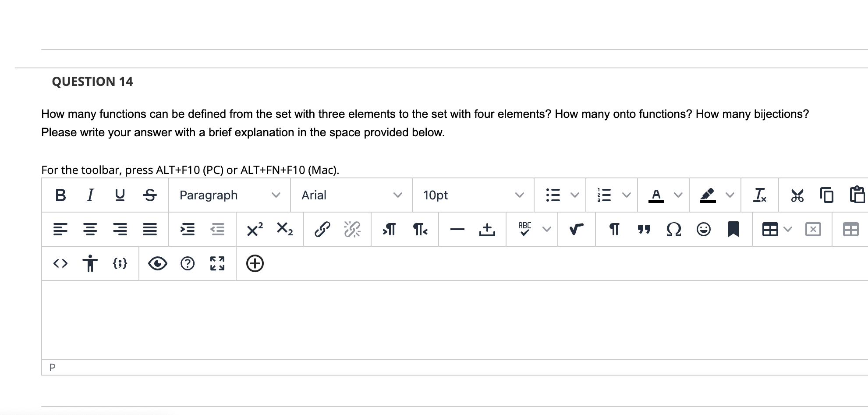The width and height of the screenshot is (868, 415).
Task: Insert a hyperlink
Action: 322,229
